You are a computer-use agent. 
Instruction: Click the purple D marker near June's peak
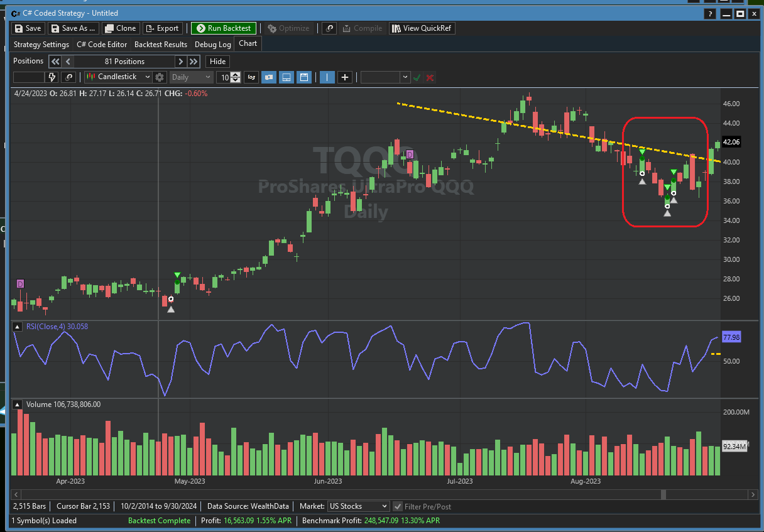point(410,155)
